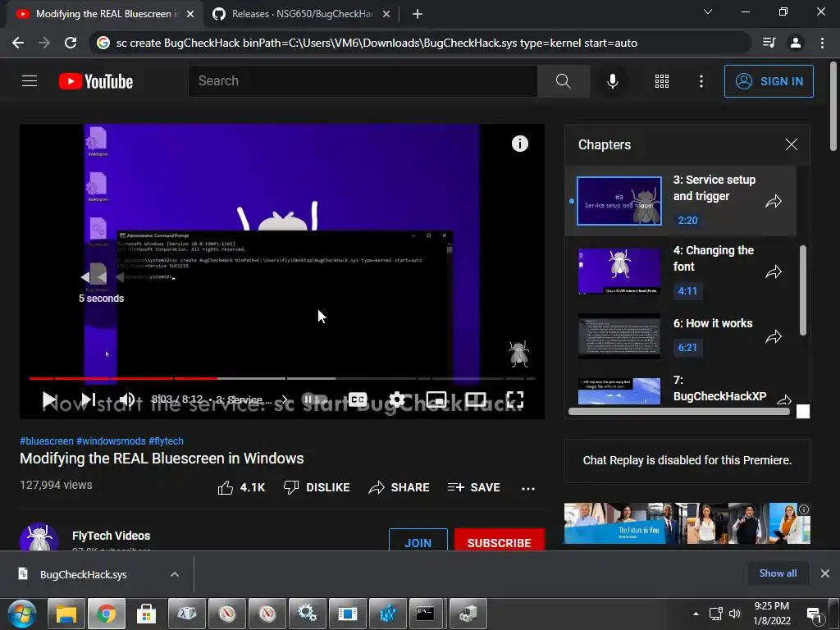840x630 pixels.
Task: Share chapter 6 How it works
Action: tap(773, 337)
